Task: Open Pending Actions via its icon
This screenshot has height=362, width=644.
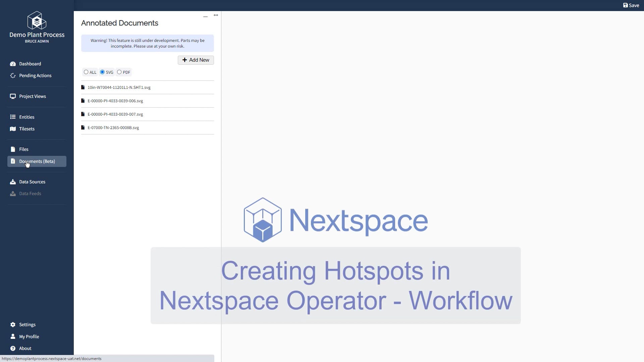Action: coord(12,75)
